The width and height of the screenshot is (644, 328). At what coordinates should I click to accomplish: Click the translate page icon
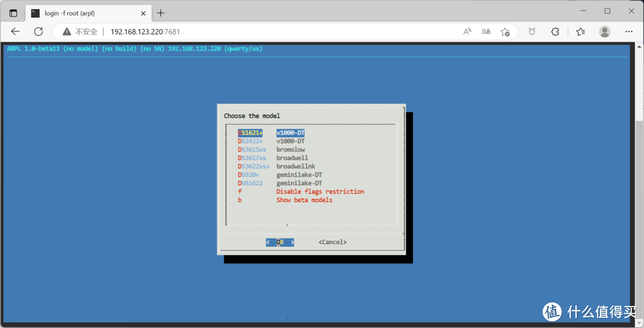486,32
